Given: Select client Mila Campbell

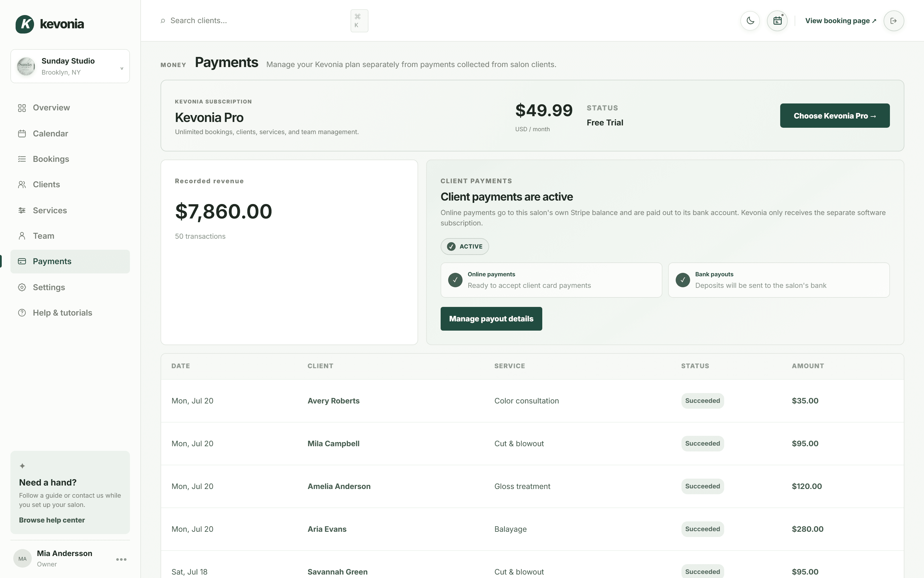Looking at the screenshot, I should coord(333,443).
